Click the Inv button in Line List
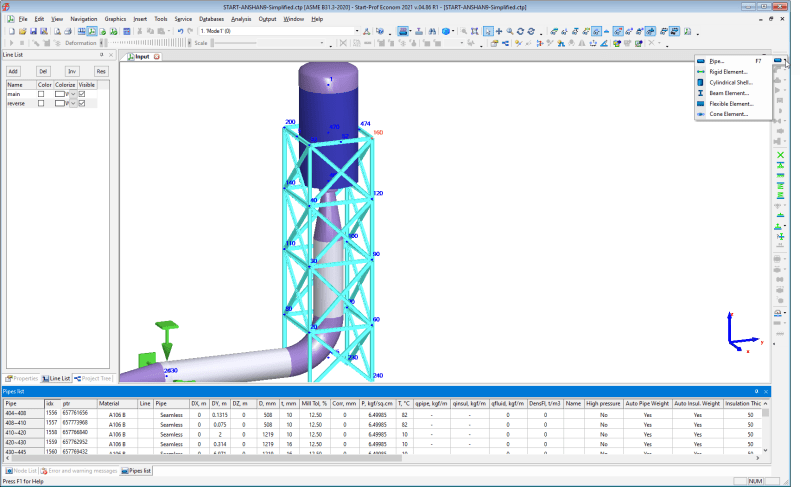Image resolution: width=800 pixels, height=487 pixels. pyautogui.click(x=72, y=71)
